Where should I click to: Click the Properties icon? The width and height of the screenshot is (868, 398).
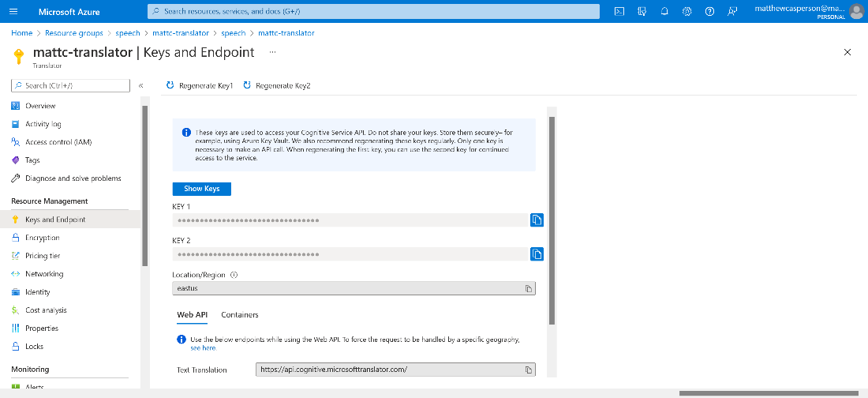(16, 329)
